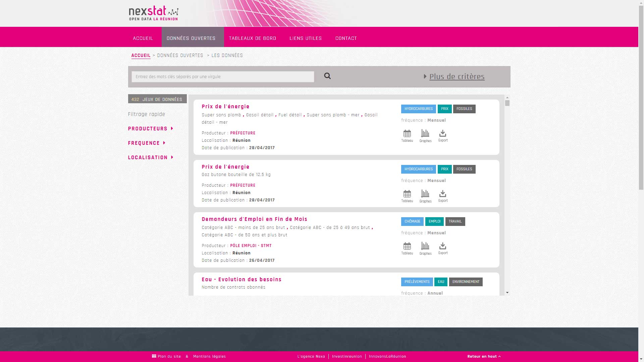This screenshot has height=362, width=644.
Task: Export the first Prix de l'énergie dataset
Action: click(443, 136)
